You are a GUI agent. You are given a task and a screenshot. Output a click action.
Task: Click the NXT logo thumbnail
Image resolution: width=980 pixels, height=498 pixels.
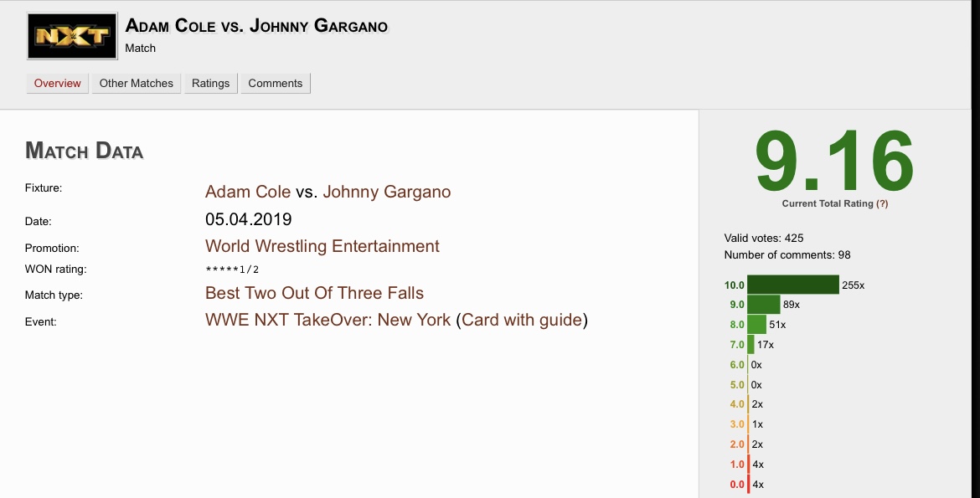pyautogui.click(x=72, y=36)
